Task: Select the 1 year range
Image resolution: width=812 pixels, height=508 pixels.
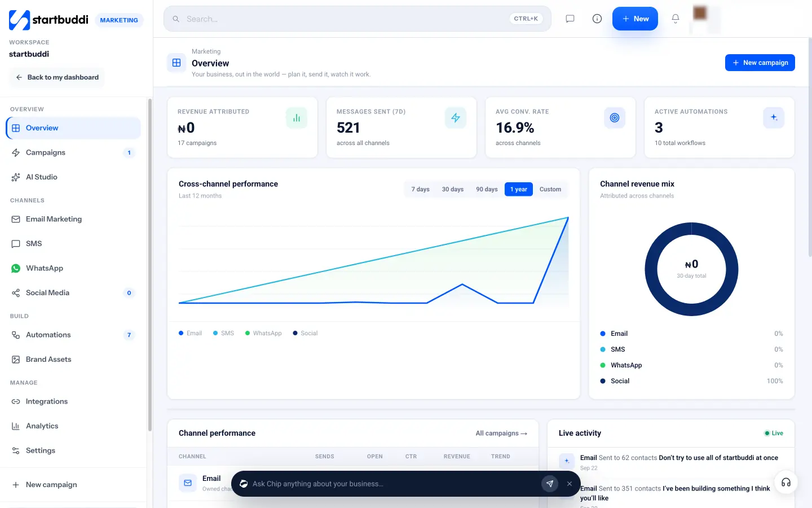Action: [x=519, y=190]
